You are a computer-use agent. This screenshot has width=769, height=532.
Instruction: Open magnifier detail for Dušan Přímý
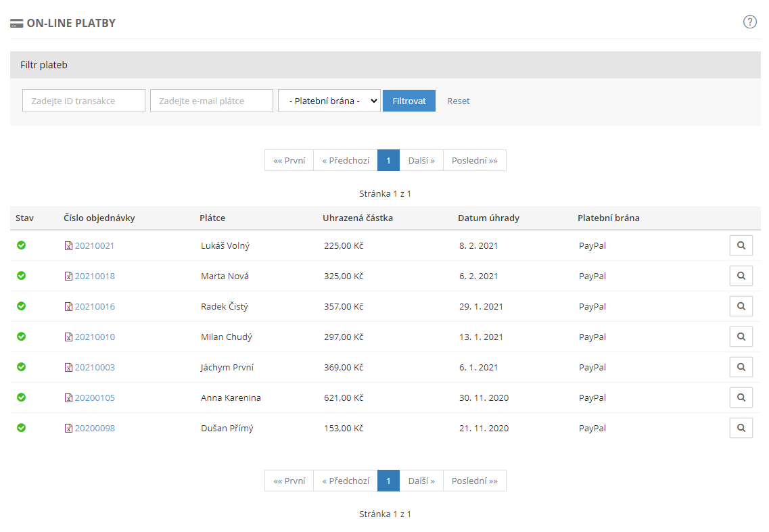coord(741,428)
